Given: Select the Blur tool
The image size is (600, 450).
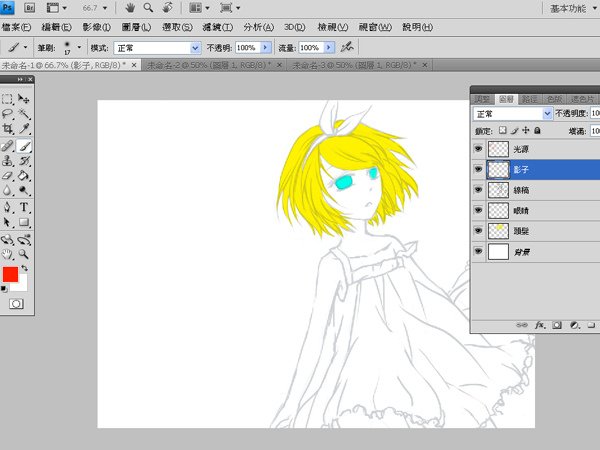Looking at the screenshot, I should pos(7,190).
